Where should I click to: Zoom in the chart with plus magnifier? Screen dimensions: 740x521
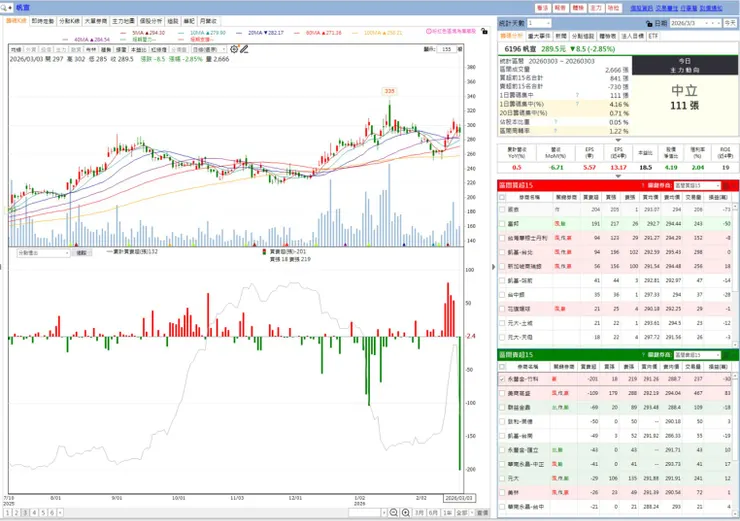[x=405, y=513]
